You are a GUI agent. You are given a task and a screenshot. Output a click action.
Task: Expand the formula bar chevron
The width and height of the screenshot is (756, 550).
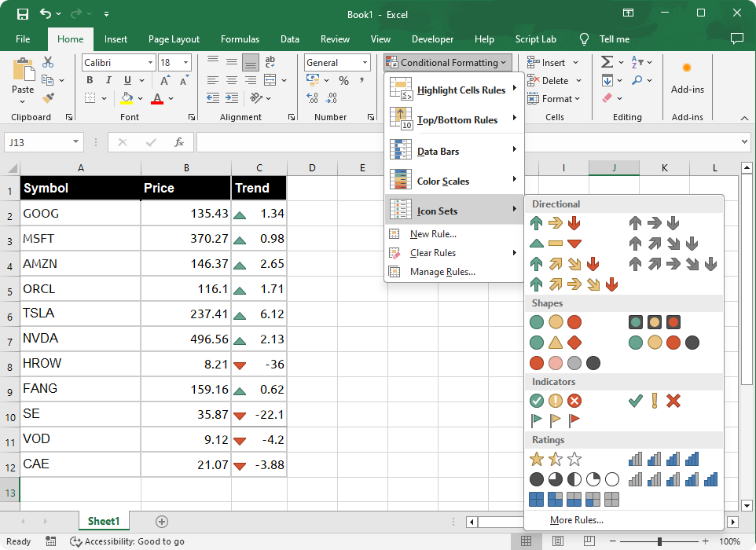[x=744, y=141]
